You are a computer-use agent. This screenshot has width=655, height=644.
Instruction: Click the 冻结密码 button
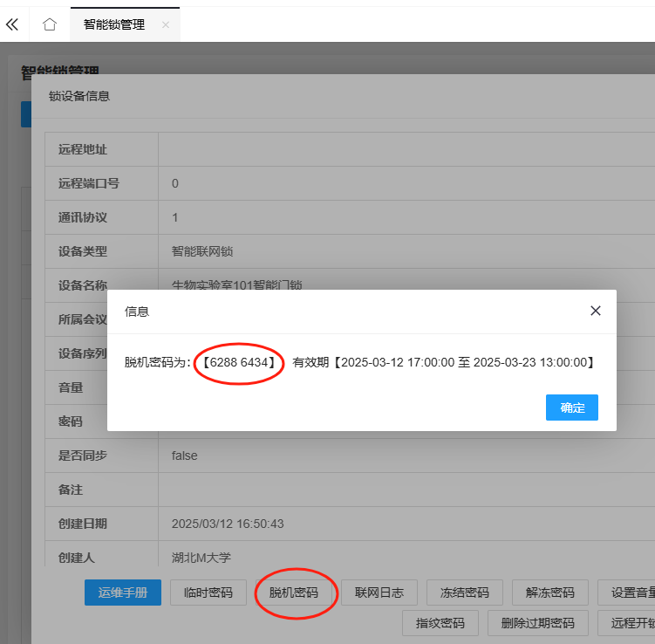point(465,593)
